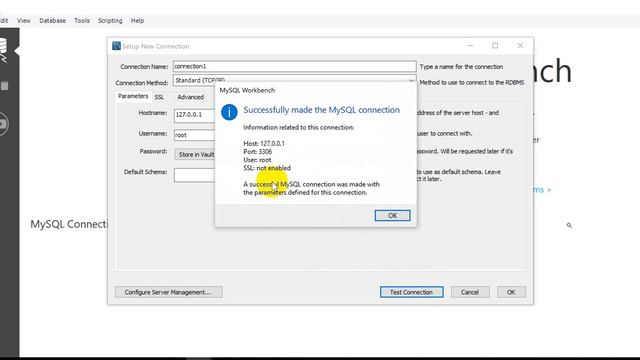Click 'Method to use to connect to the RDBMS' hint
Screen dimensions: 640x360
point(472,82)
